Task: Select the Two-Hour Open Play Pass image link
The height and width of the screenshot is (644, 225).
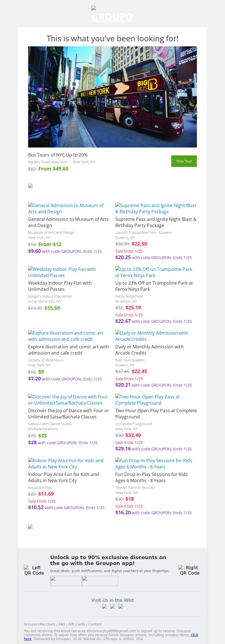Action: pos(147,400)
